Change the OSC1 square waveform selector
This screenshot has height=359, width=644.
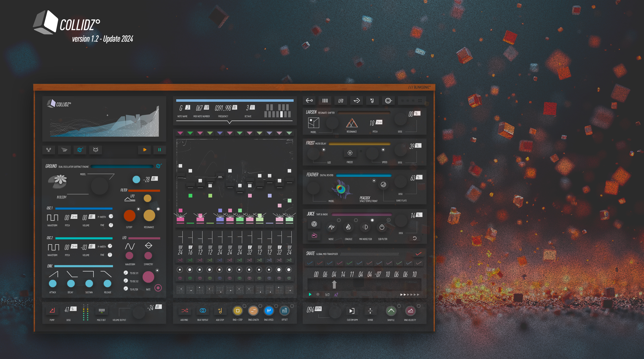click(x=53, y=218)
